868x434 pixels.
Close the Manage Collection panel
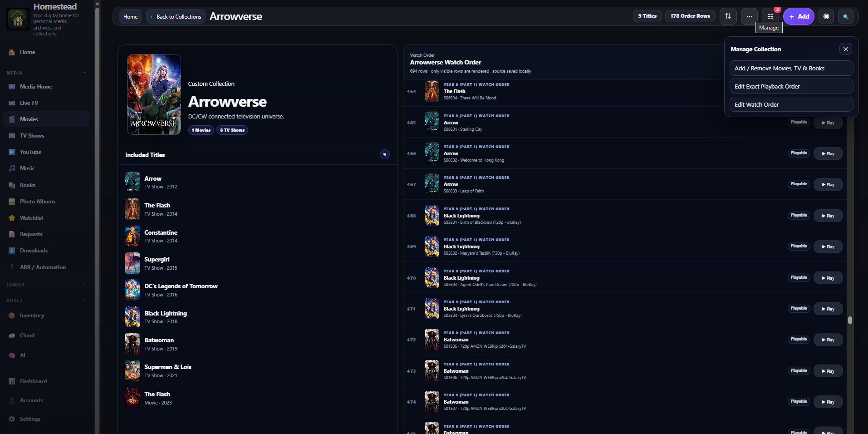[846, 49]
